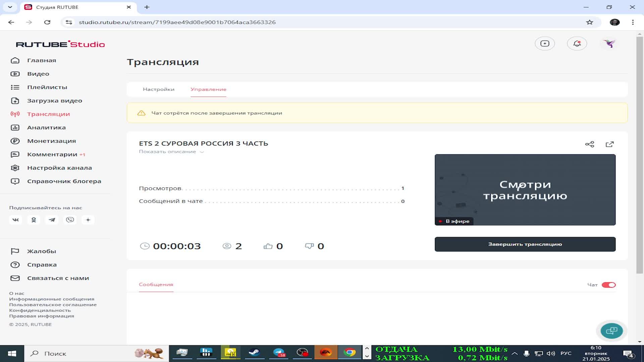This screenshot has width=644, height=362.
Task: Click the Справочник блогера icon
Action: 15,181
